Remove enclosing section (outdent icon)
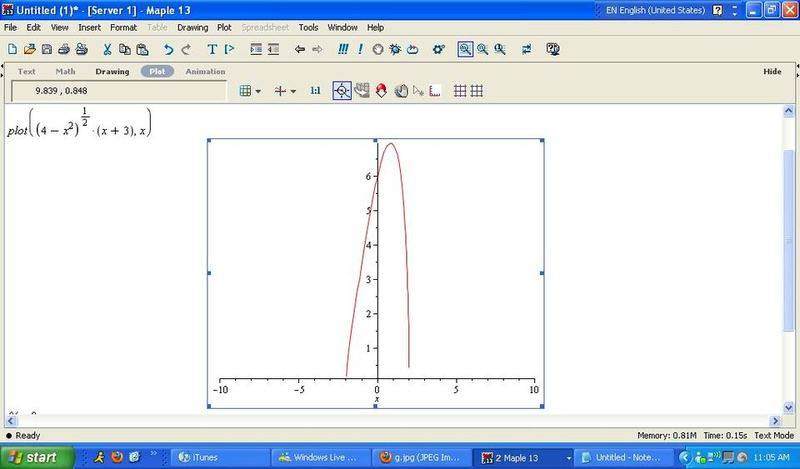800x469 pixels. pos(273,49)
